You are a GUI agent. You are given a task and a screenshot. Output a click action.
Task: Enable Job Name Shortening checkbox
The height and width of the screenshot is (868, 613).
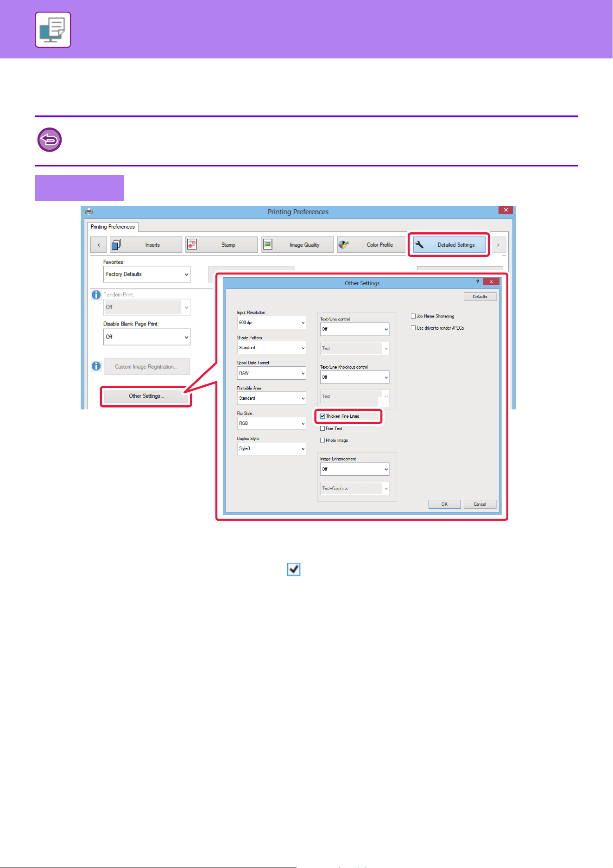[413, 316]
